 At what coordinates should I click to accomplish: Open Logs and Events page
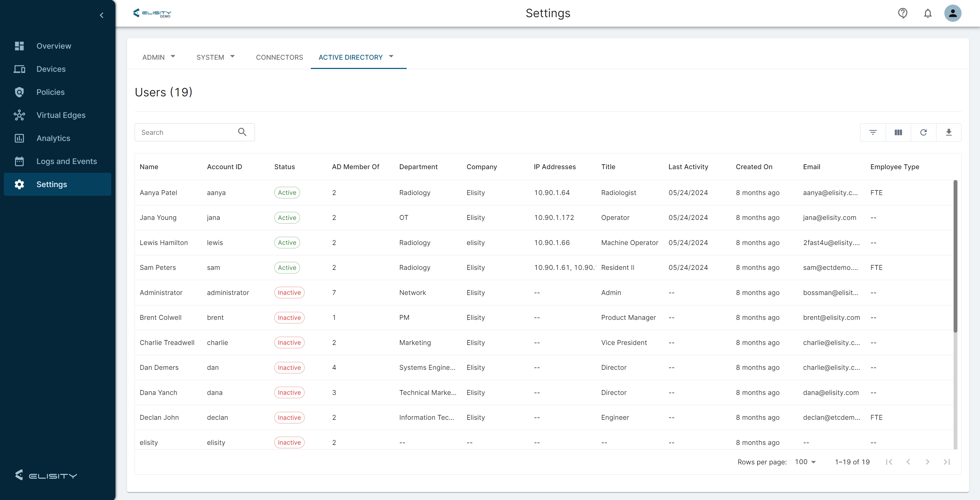[67, 161]
